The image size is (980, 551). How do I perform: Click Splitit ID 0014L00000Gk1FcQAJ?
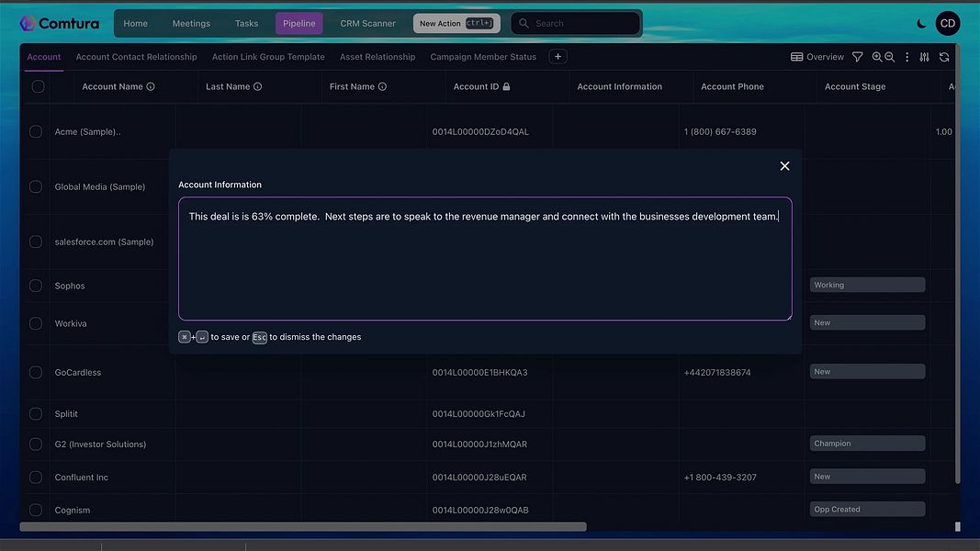pos(479,413)
